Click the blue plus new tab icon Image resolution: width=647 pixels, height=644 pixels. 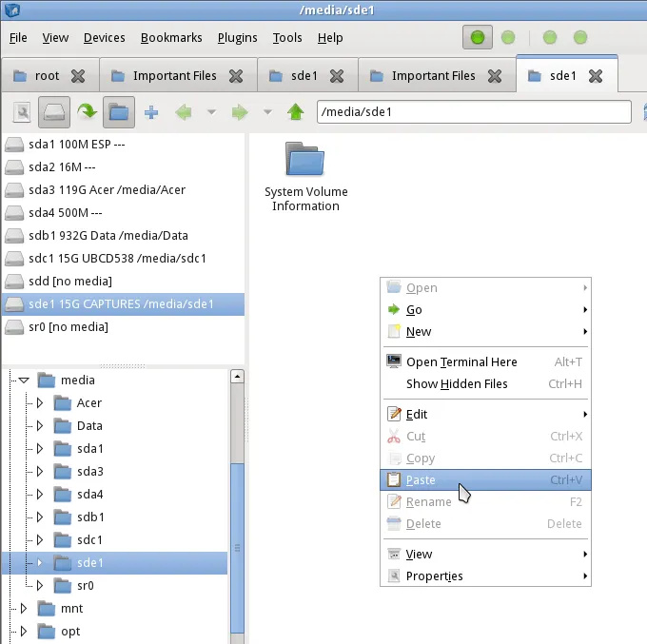[x=150, y=112]
